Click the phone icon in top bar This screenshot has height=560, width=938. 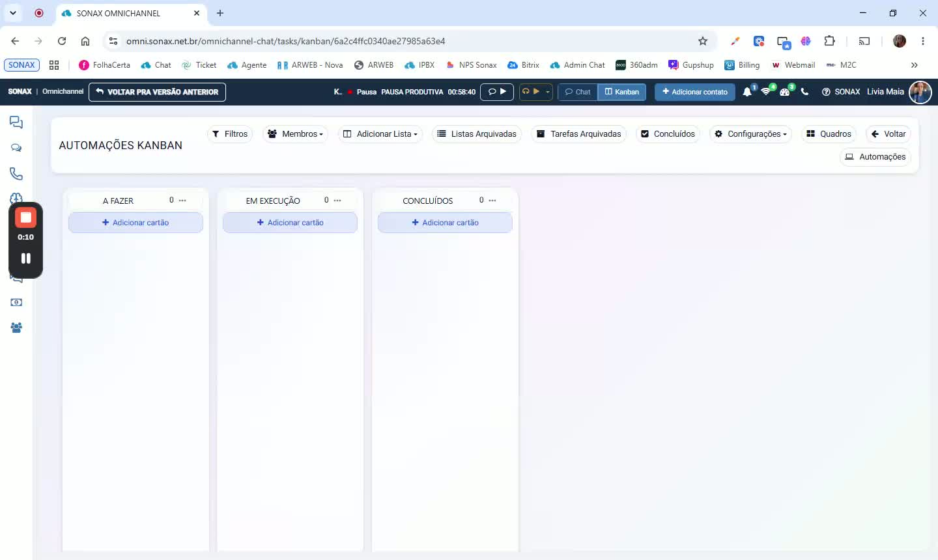805,92
